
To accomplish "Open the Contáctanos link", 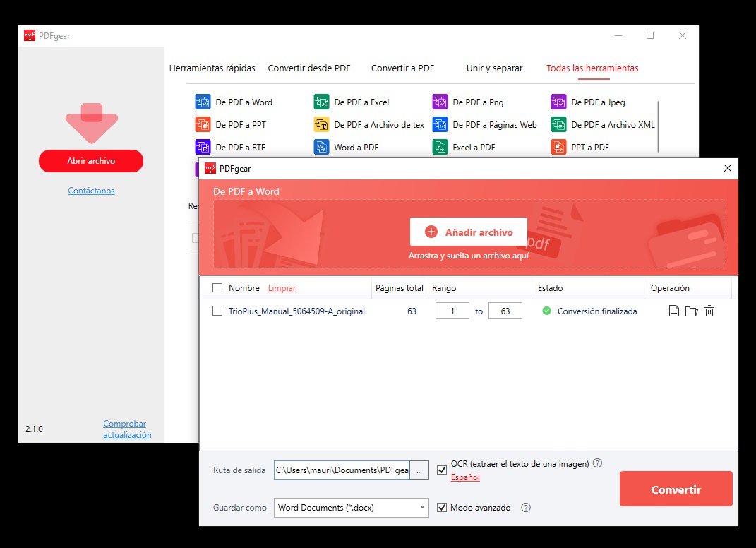I will coord(91,191).
